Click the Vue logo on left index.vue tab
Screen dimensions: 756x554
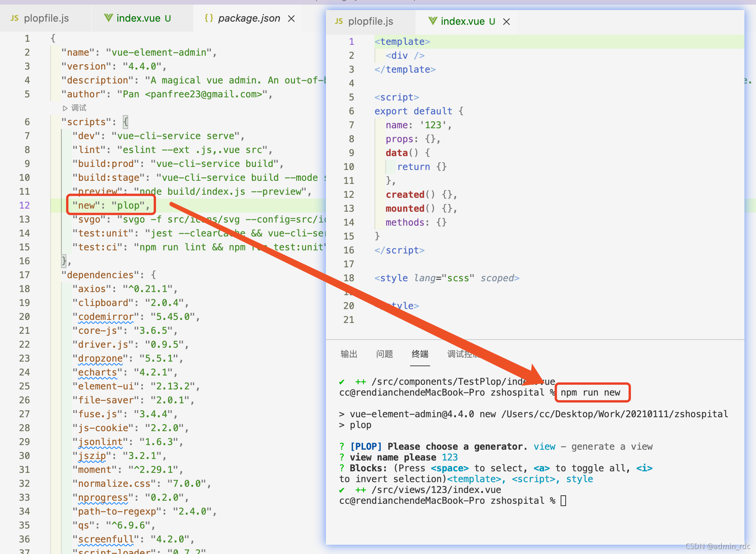108,18
